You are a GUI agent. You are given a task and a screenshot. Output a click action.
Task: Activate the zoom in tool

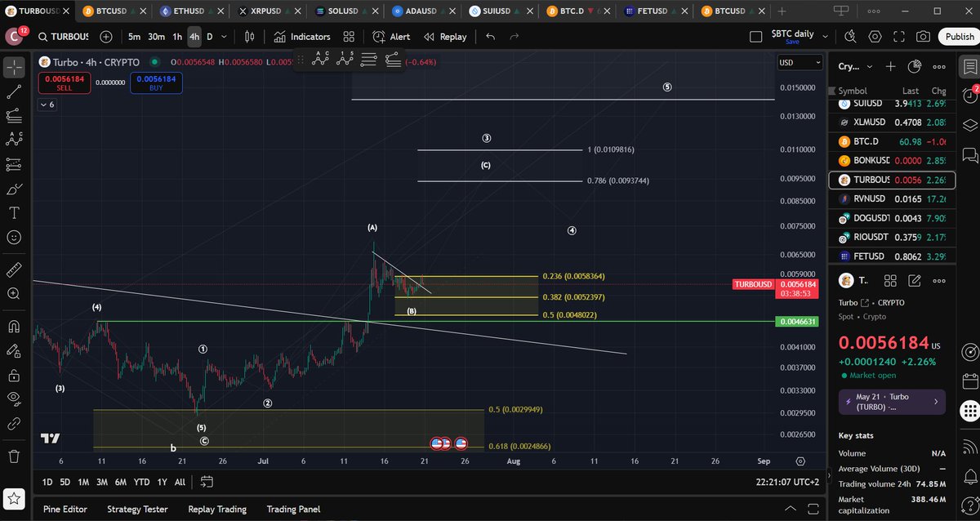(x=14, y=293)
